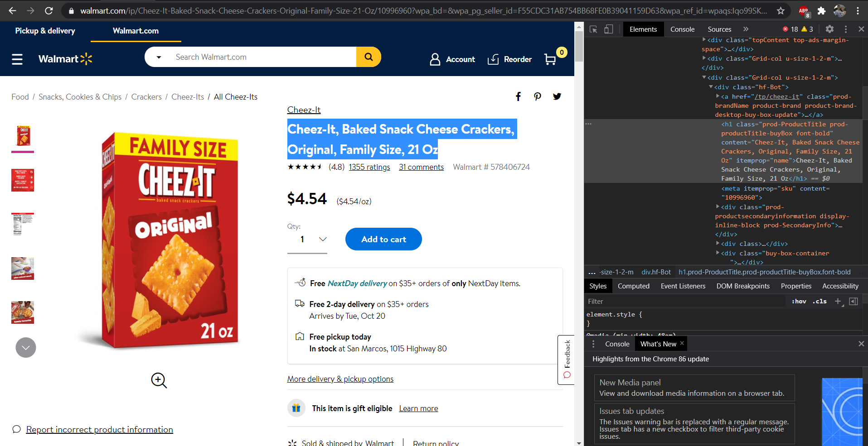Image resolution: width=868 pixels, height=446 pixels.
Task: Select the nutrition facts thumbnail
Action: point(23,224)
